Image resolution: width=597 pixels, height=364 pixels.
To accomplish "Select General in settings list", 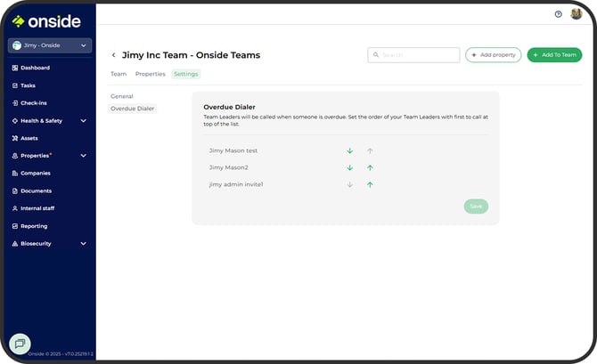I will pos(122,95).
